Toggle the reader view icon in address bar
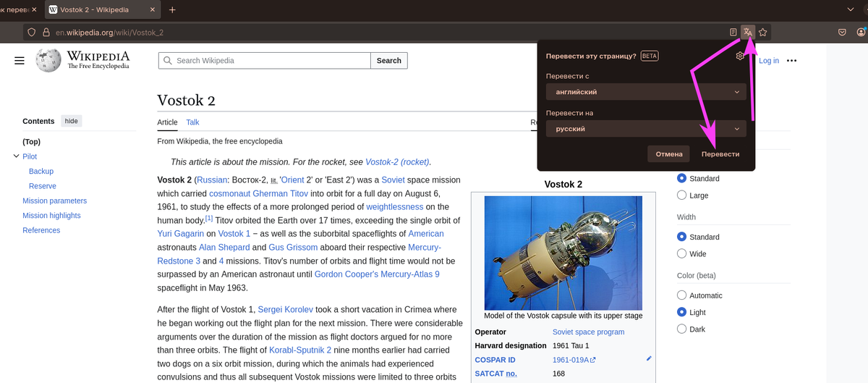The height and width of the screenshot is (383, 868). tap(733, 32)
